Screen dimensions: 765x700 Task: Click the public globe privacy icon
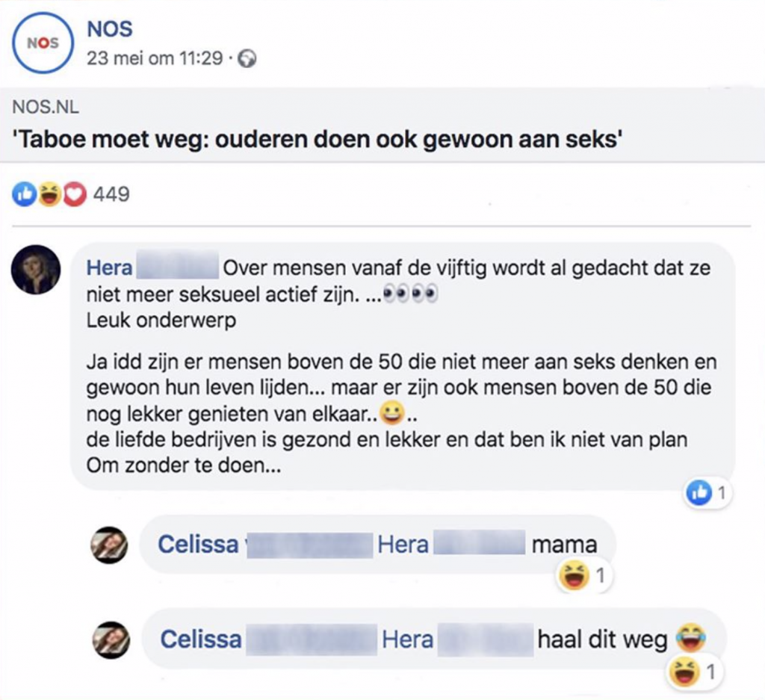click(247, 59)
